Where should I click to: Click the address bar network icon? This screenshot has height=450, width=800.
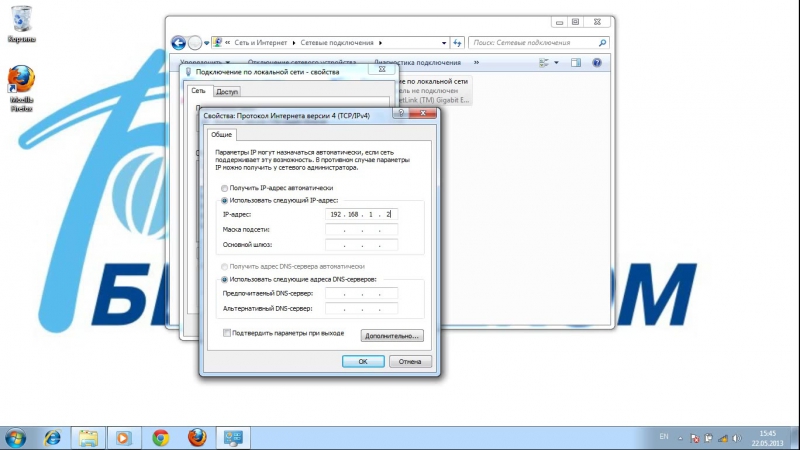pos(217,43)
